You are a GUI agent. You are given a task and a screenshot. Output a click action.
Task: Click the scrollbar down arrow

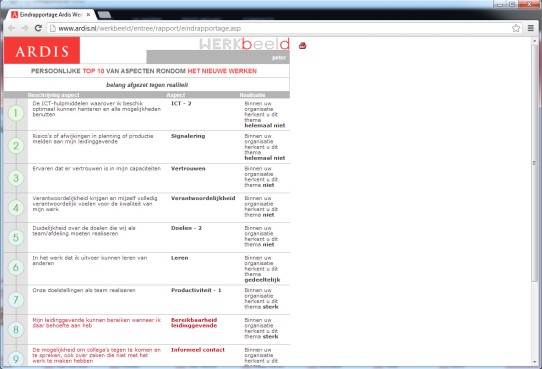(x=534, y=362)
